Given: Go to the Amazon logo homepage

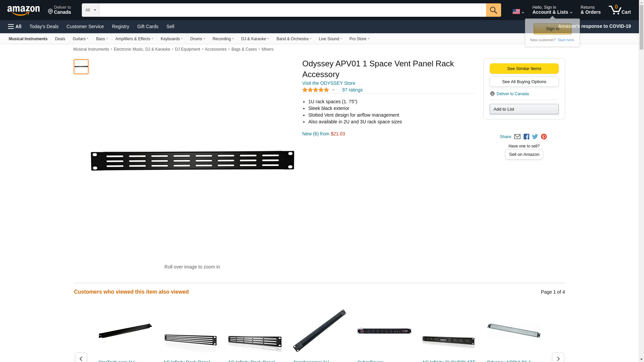Looking at the screenshot, I should [23, 10].
